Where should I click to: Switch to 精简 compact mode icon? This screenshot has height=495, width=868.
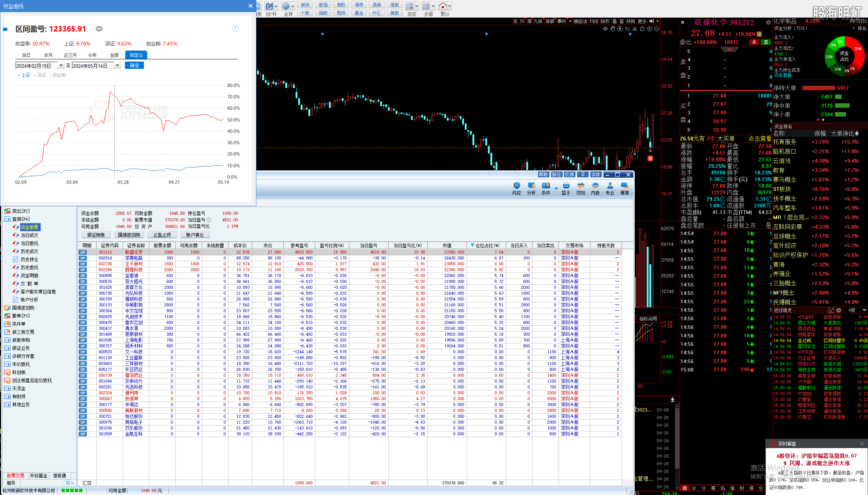point(624,189)
